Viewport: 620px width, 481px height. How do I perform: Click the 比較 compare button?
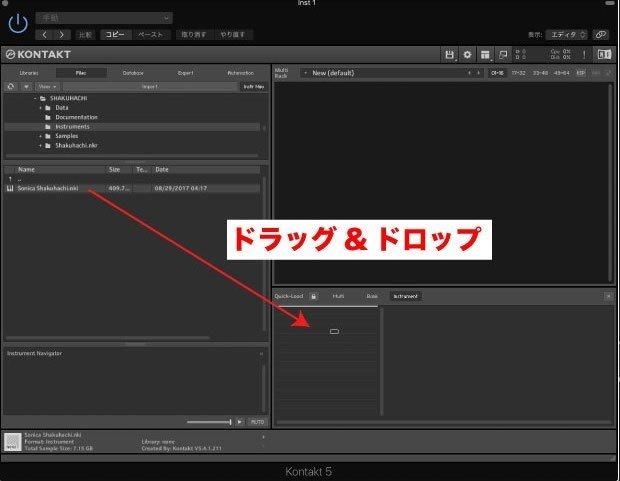(85, 35)
